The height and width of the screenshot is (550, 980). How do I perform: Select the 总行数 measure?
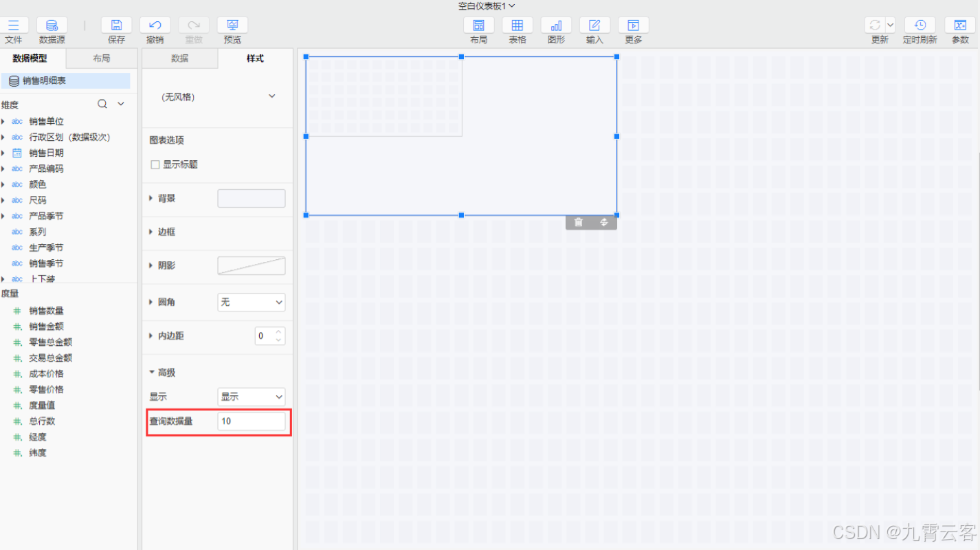tap(42, 421)
